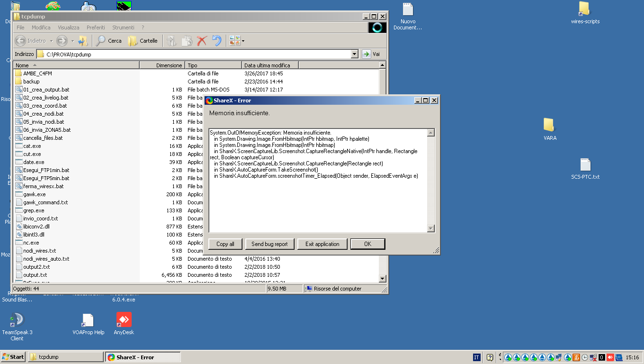Screen dimensions: 644x364
Task: Select gawk.exe file
Action: click(30, 194)
